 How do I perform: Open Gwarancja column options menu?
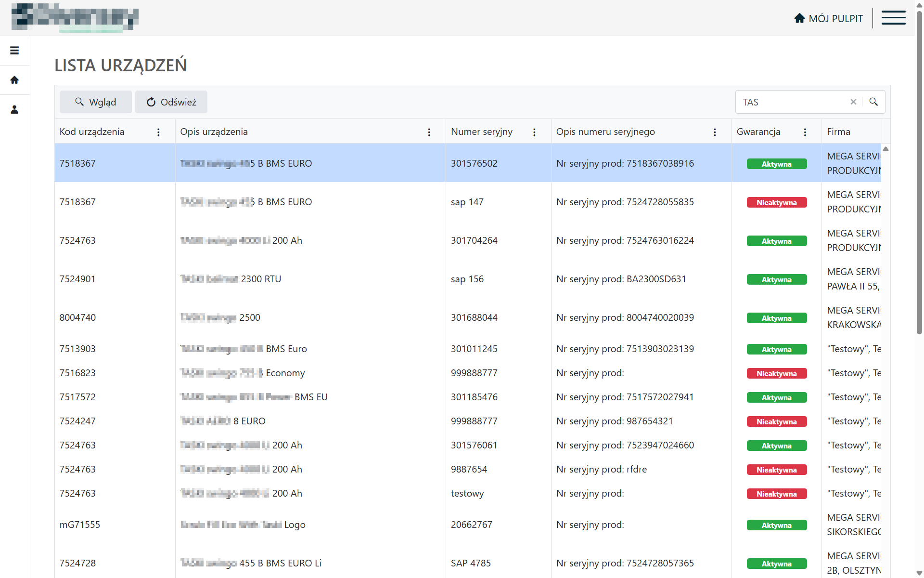click(805, 132)
